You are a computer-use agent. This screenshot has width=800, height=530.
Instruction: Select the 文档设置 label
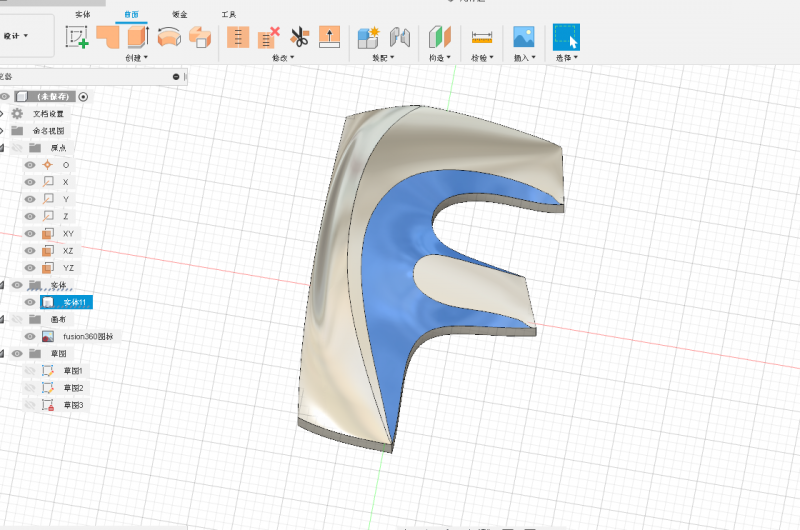tap(48, 113)
